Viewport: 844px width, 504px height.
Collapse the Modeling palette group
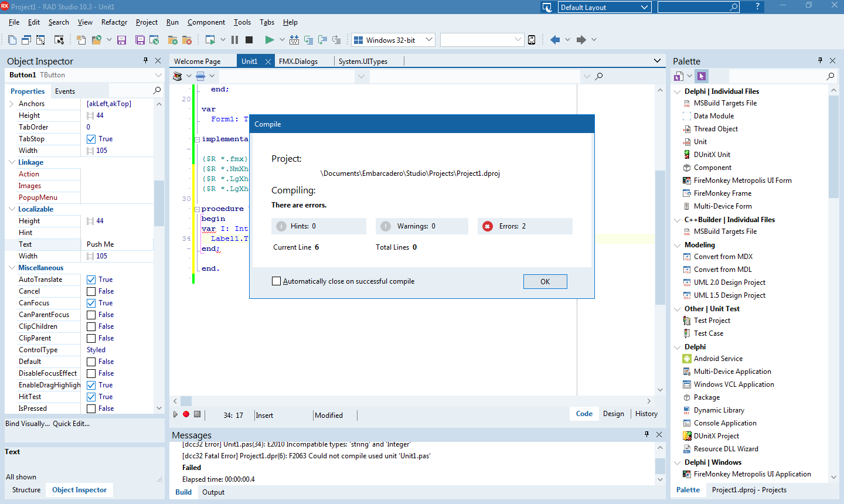(x=678, y=245)
